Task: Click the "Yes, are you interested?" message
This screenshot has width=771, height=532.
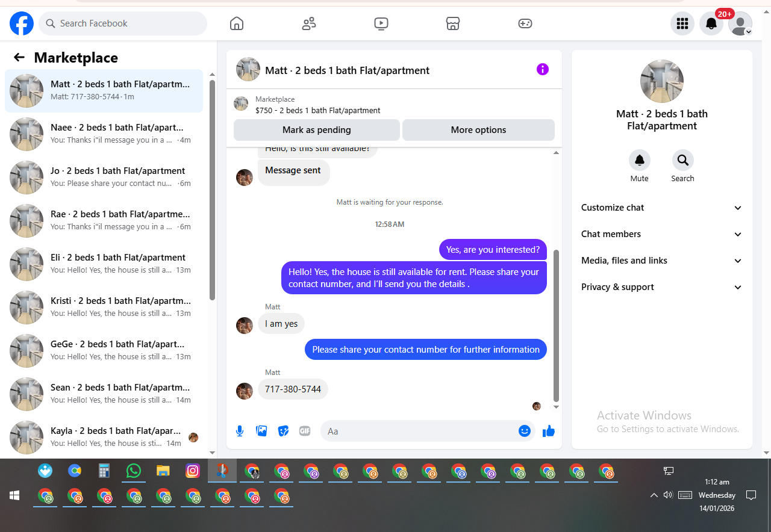Action: 493,250
